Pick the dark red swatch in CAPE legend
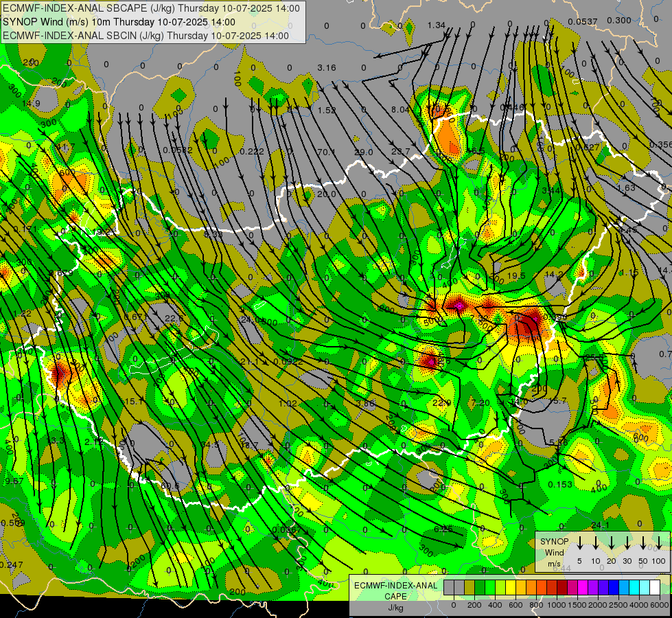 (562, 588)
